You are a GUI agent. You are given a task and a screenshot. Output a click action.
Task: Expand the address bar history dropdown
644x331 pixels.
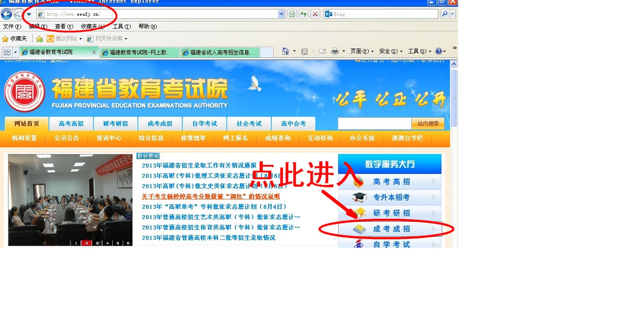(x=282, y=14)
